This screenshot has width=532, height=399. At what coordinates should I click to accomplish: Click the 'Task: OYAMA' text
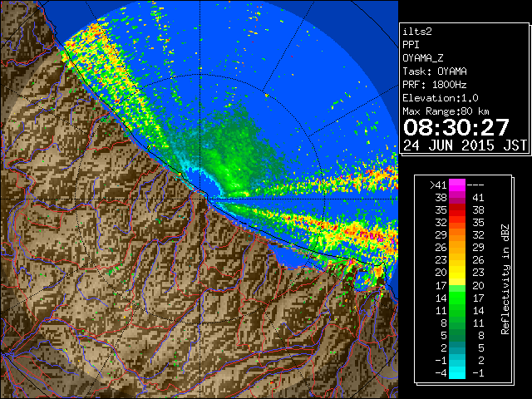point(435,71)
